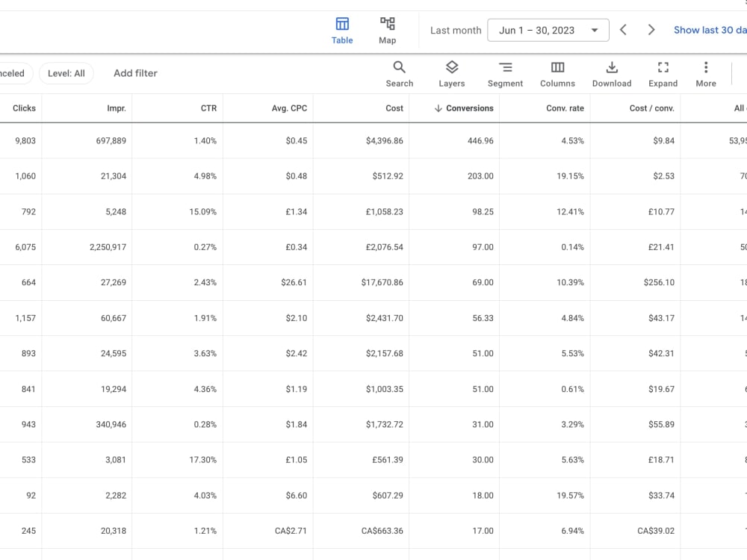
Task: Select the 340,946 impressions cell
Action: click(111, 424)
